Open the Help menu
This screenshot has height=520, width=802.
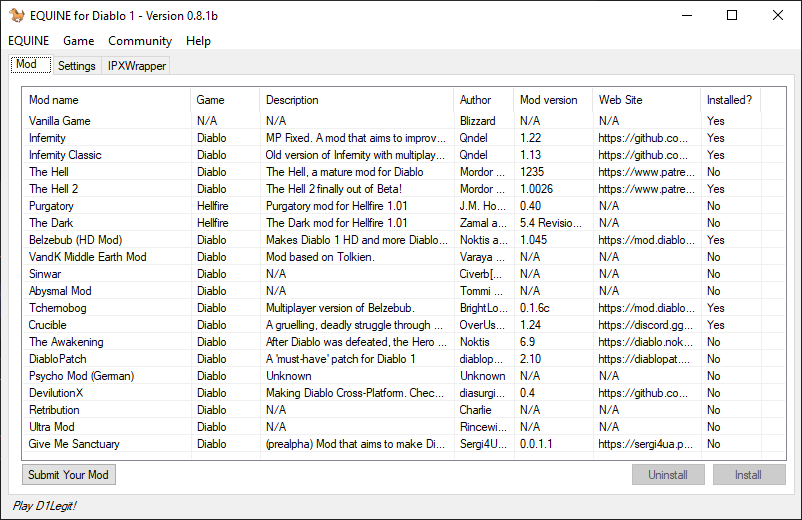point(198,41)
